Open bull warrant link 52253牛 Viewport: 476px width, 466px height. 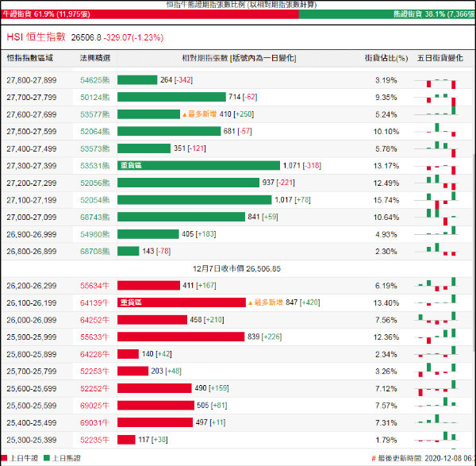point(94,372)
